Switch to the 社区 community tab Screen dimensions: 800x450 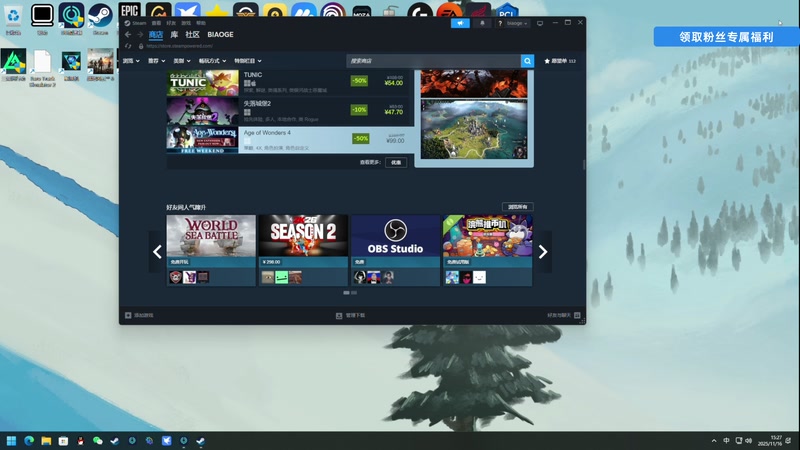click(192, 35)
